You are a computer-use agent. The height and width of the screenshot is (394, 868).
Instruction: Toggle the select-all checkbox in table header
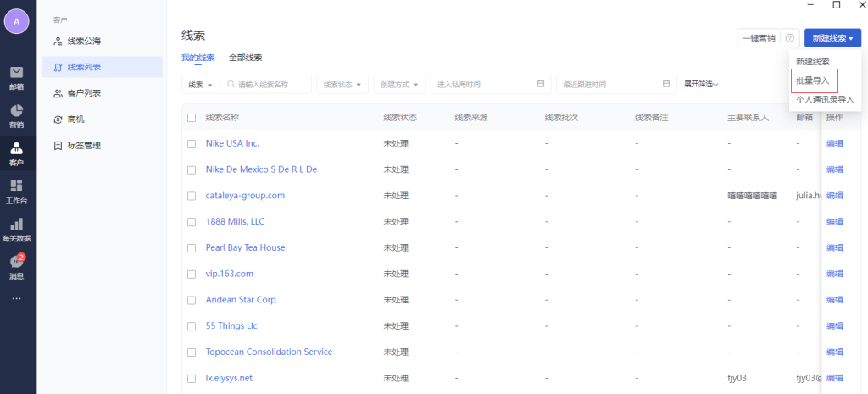click(192, 118)
